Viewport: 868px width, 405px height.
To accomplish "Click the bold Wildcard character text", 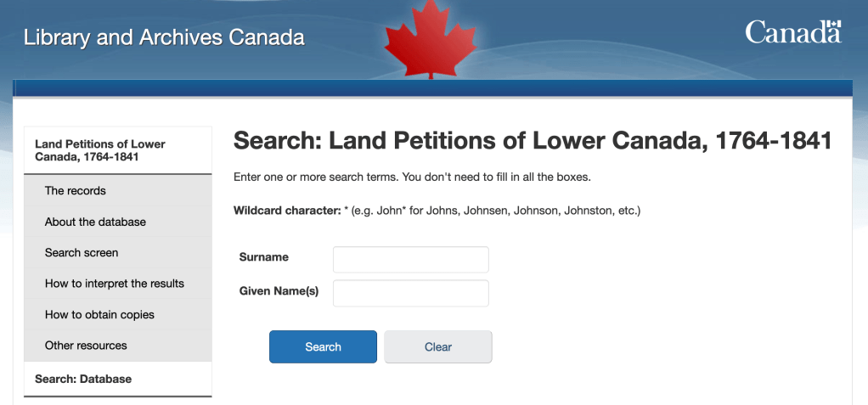I will [286, 210].
